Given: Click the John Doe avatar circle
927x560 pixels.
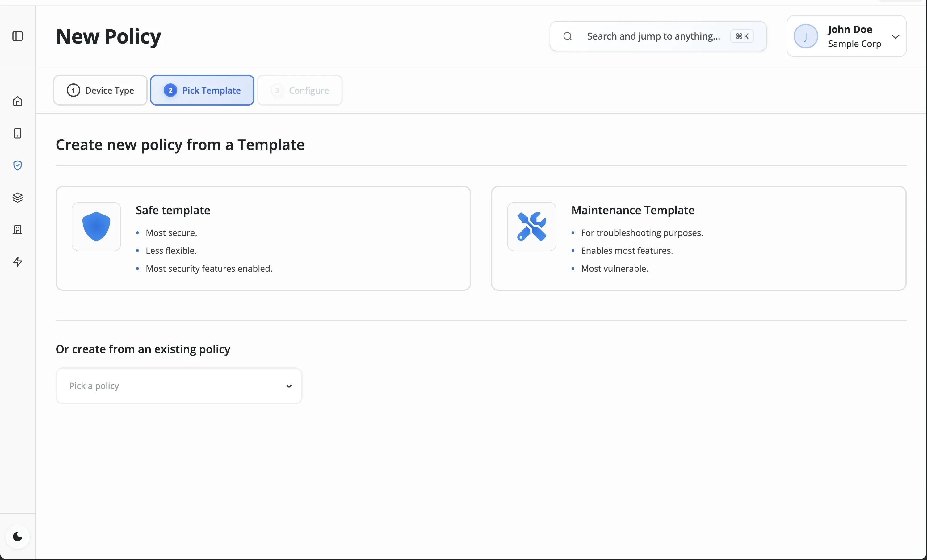Looking at the screenshot, I should pos(805,36).
